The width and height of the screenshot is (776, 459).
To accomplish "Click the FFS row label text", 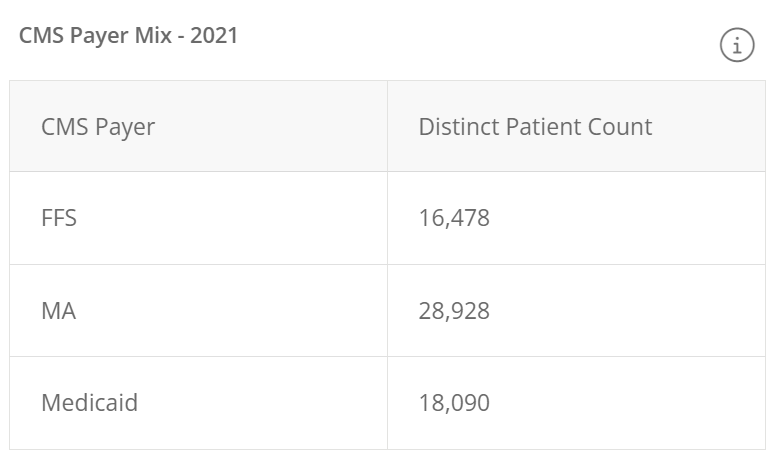I will (x=59, y=218).
